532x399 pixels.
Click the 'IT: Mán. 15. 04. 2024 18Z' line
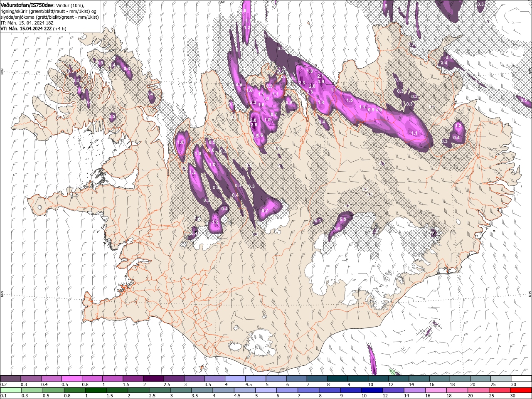click(27, 23)
